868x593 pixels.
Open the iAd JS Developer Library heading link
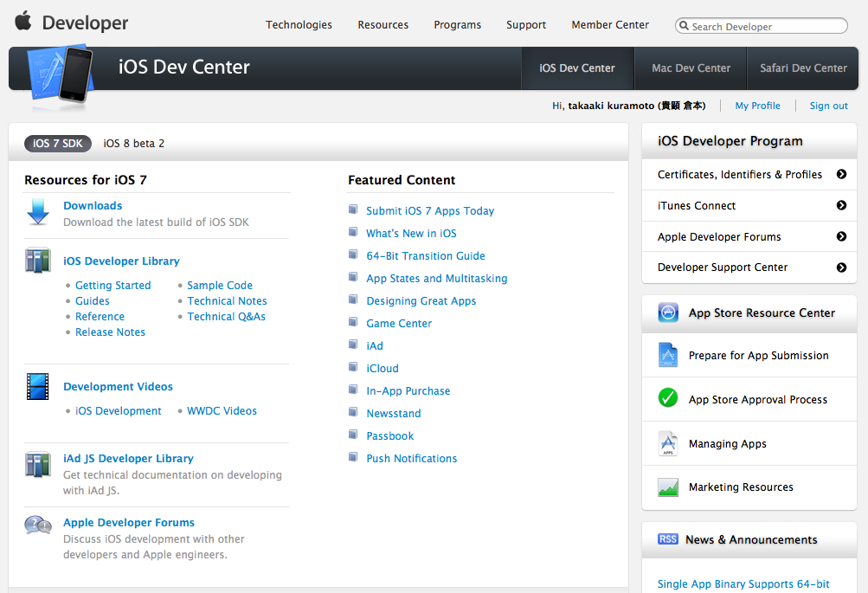[128, 459]
